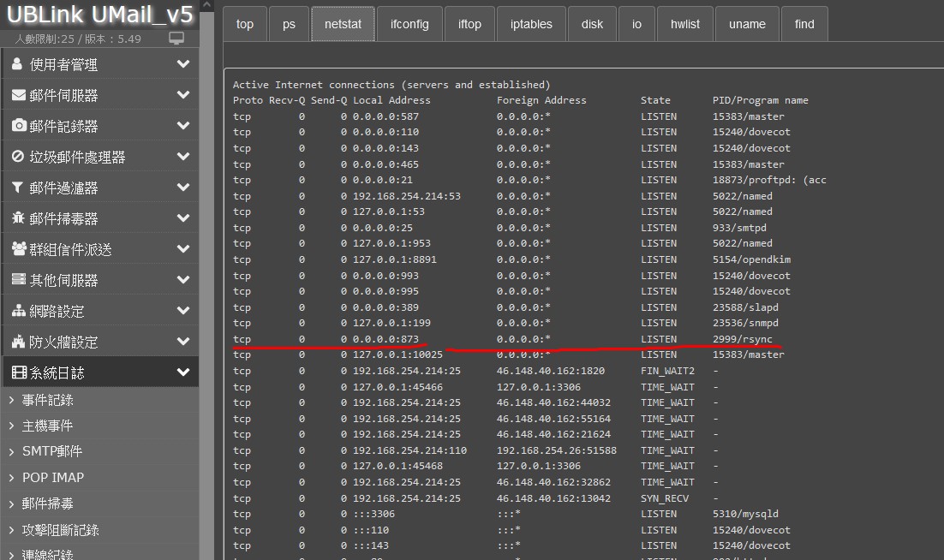This screenshot has width=944, height=560.
Task: Click the sitemap icon beside 網路設定
Action: 18,311
